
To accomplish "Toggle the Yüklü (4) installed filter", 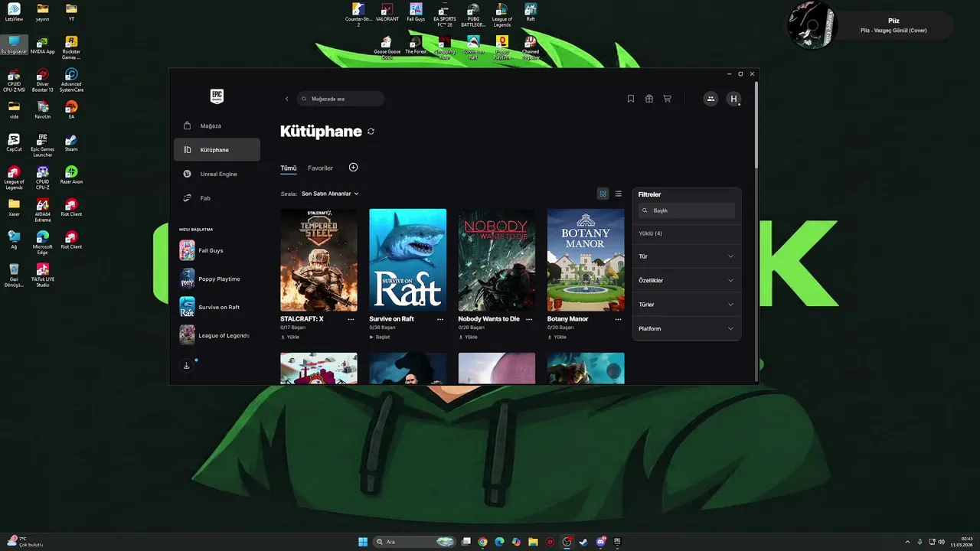I will click(650, 233).
